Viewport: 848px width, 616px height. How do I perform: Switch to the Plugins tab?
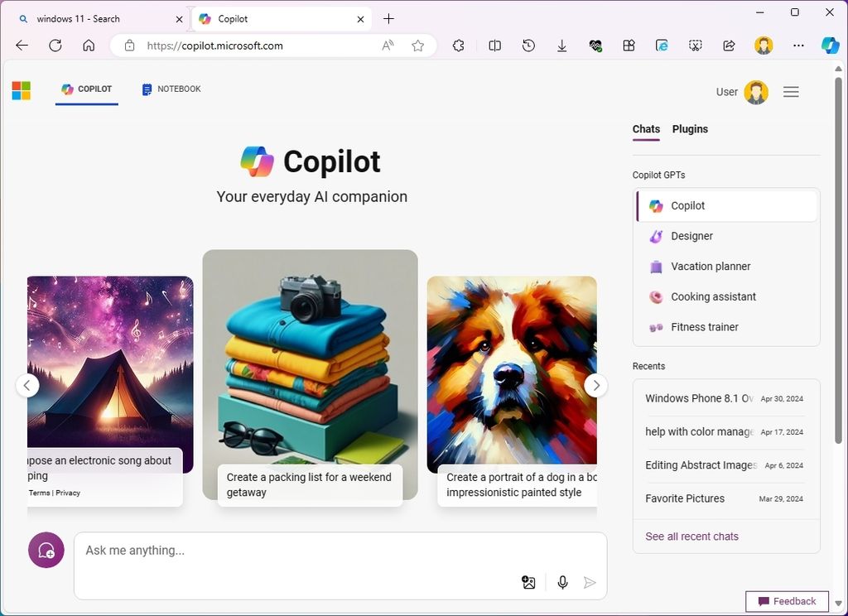click(x=690, y=129)
